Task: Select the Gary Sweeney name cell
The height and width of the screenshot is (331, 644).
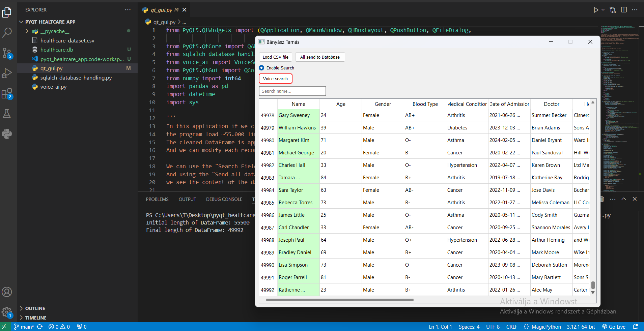Action: coord(299,115)
